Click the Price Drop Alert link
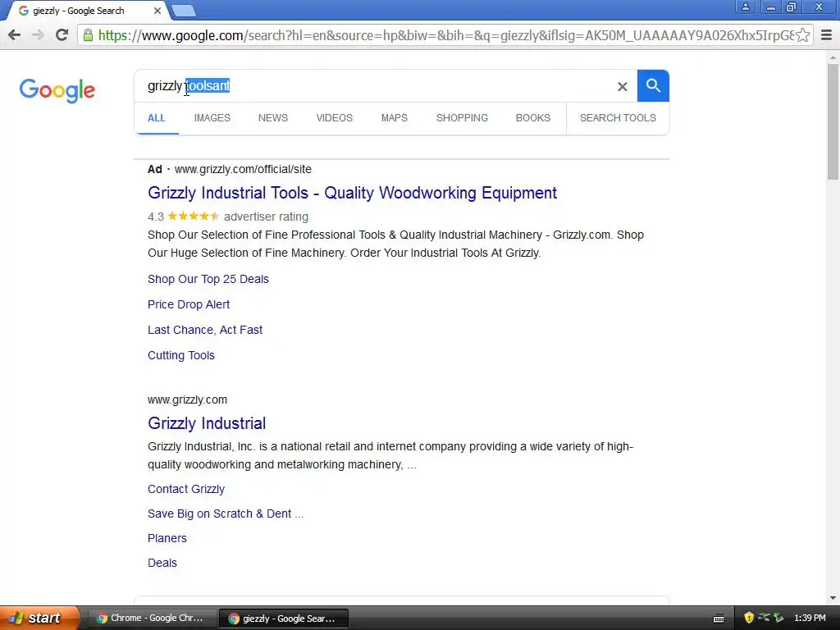 (x=189, y=304)
